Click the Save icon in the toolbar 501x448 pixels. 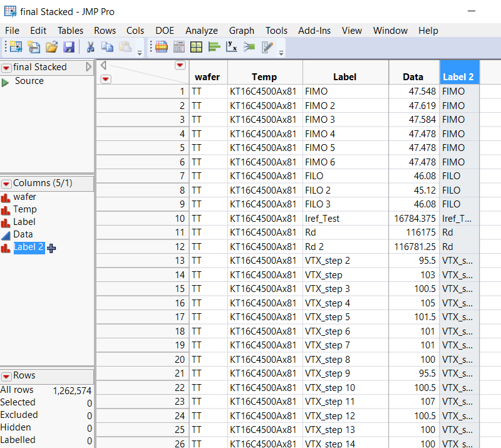69,47
